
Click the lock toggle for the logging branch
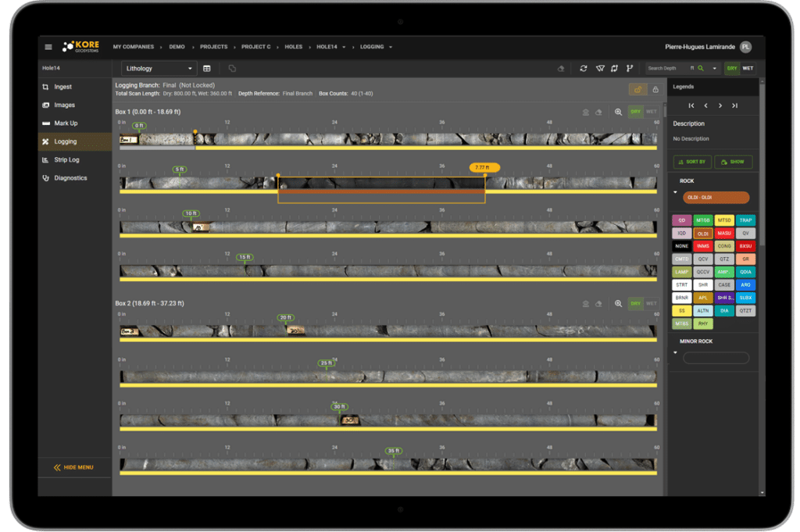click(x=656, y=91)
